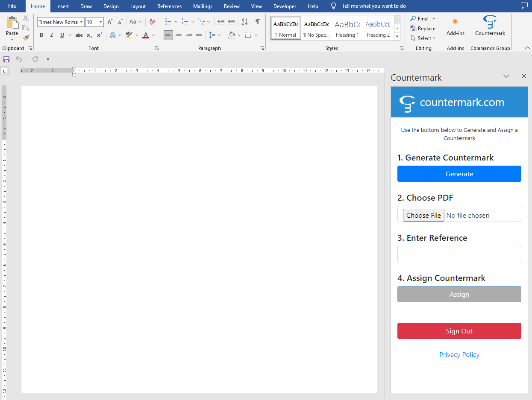Expand the Styles gallery More arrow
Screen dimensions: 532x400
(x=397, y=37)
